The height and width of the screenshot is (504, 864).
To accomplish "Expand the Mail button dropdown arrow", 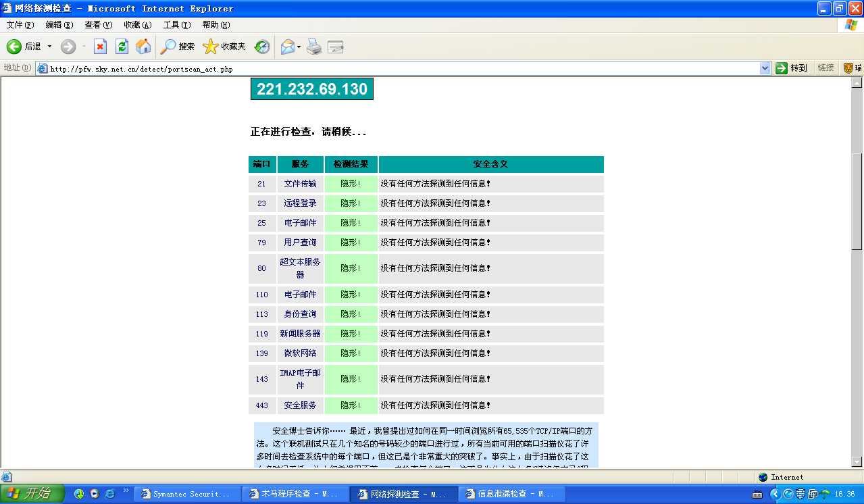I will [299, 47].
